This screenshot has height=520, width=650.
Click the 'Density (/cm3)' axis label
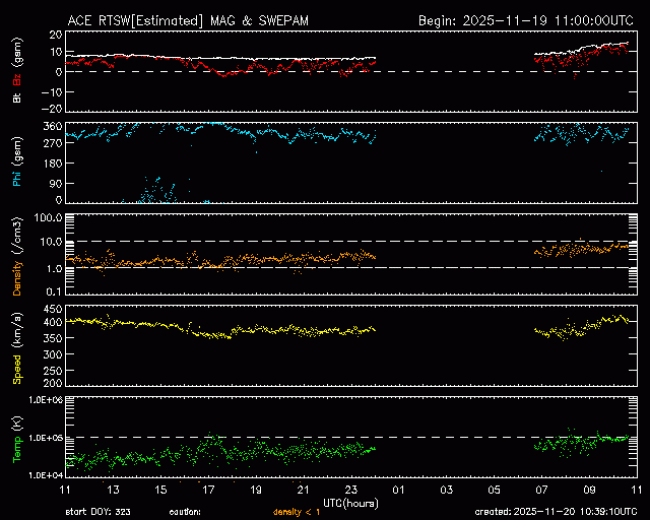pyautogui.click(x=17, y=256)
